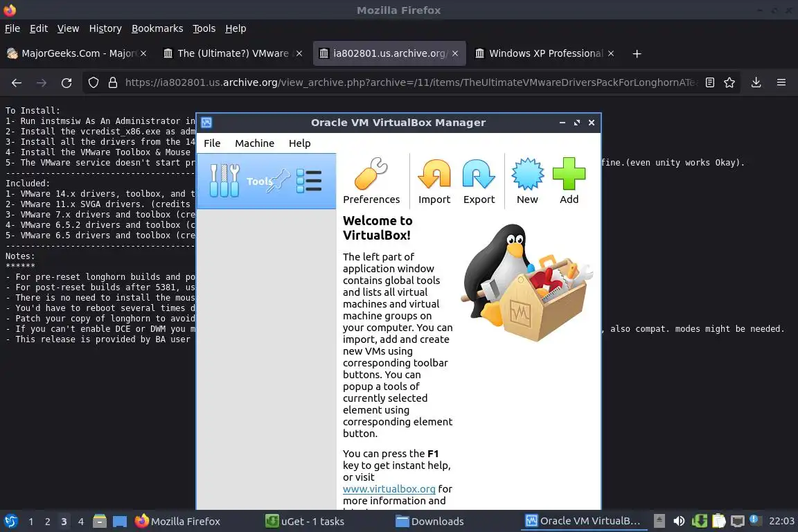
Task: Select the Tools item in VirtualBox sidebar
Action: [x=266, y=181]
